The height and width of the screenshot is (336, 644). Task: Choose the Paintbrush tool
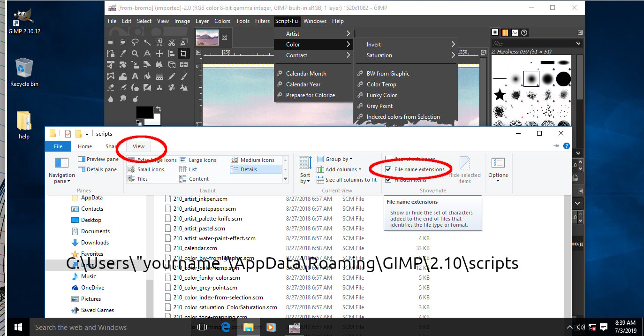(x=184, y=76)
